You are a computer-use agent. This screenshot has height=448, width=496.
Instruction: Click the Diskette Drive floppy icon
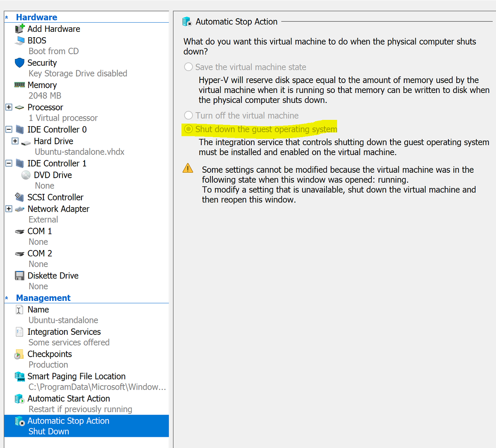[19, 276]
